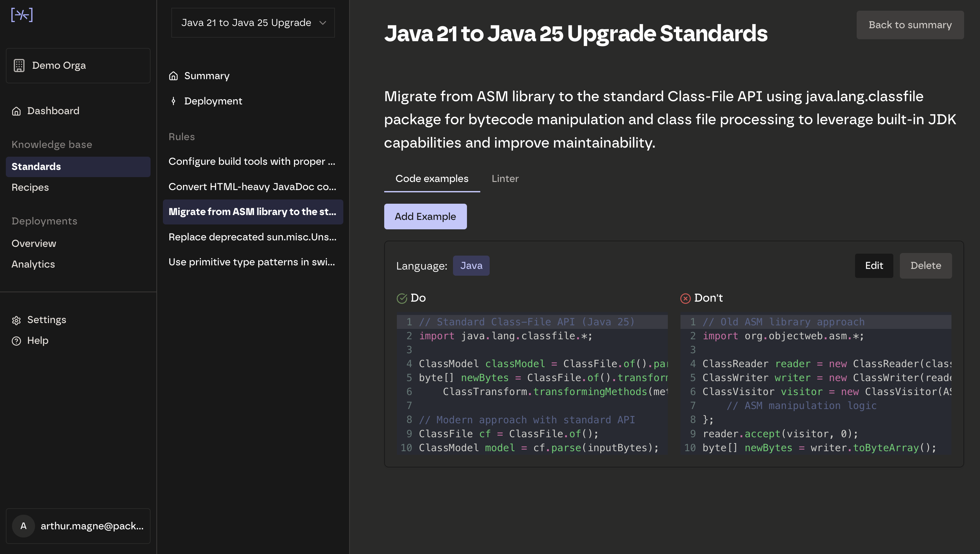Click the Back to summary button
This screenshot has width=980, height=554.
pyautogui.click(x=910, y=24)
